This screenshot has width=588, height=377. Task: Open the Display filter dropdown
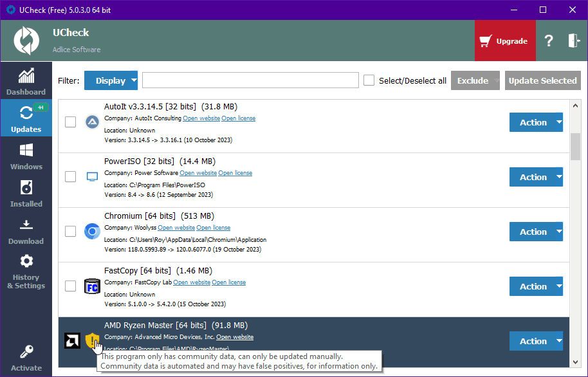pyautogui.click(x=111, y=80)
